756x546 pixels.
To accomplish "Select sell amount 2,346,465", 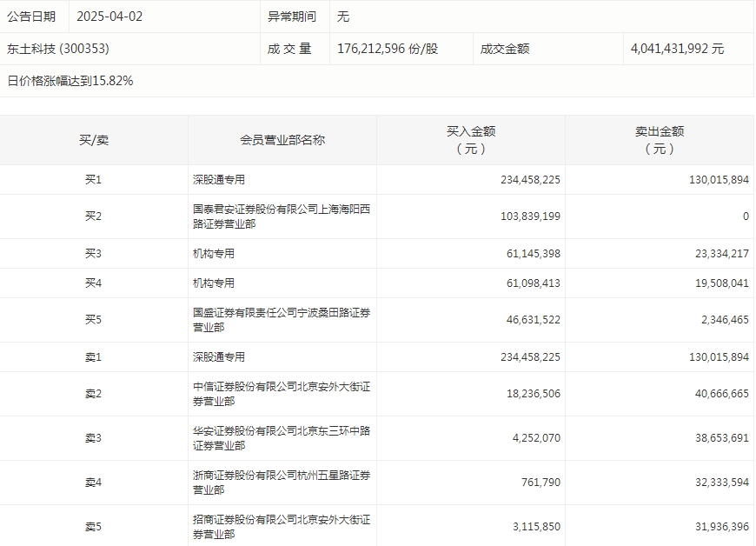I will (x=725, y=320).
